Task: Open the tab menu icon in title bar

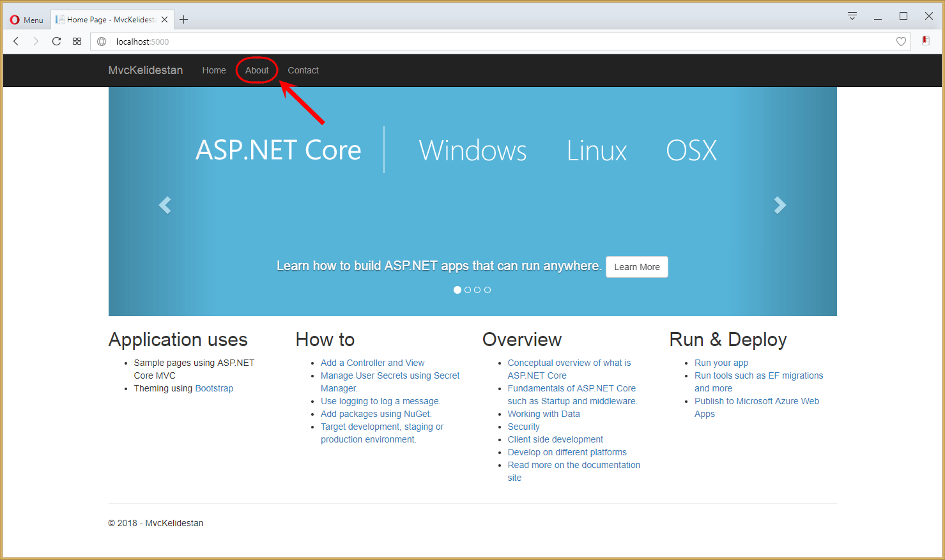Action: click(x=852, y=17)
